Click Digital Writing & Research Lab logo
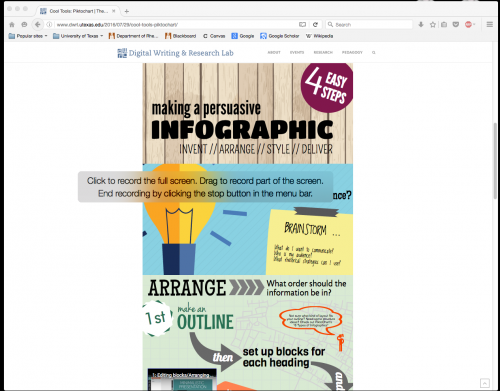The height and width of the screenshot is (391, 500). [x=176, y=53]
